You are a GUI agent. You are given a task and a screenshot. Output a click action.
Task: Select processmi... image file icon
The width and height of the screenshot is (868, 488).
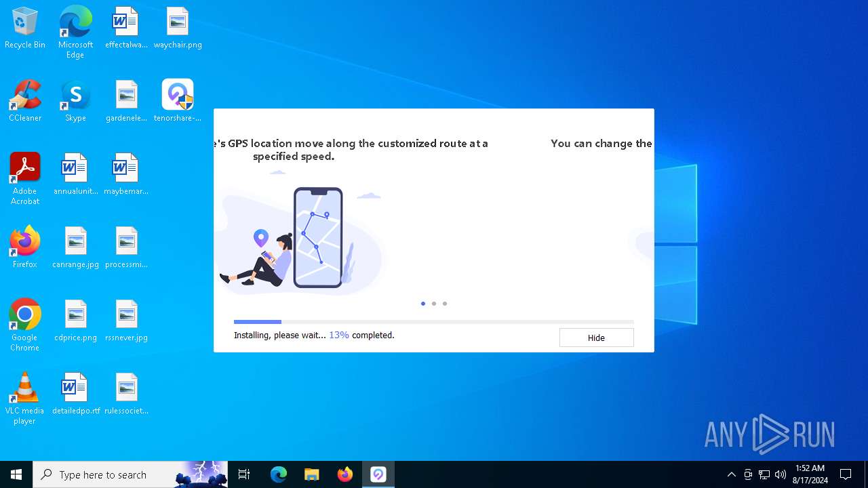(x=126, y=248)
